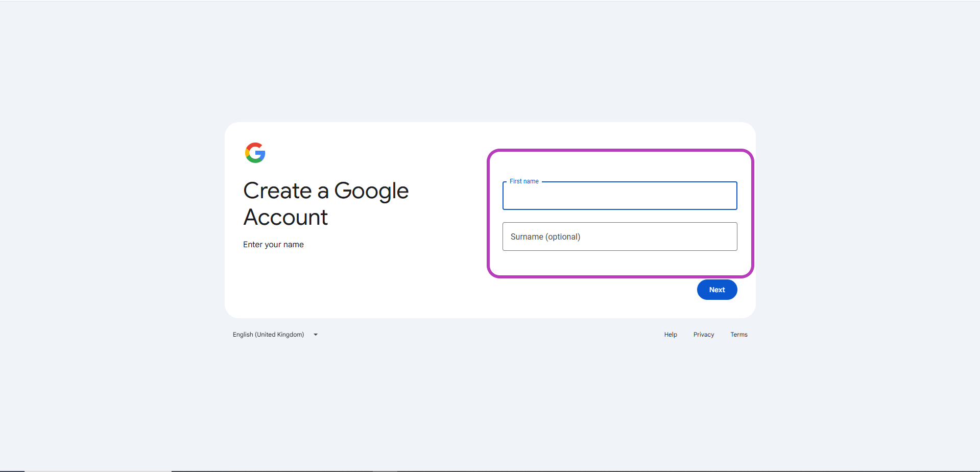Focus the First name input field
This screenshot has width=980, height=472.
tap(619, 197)
